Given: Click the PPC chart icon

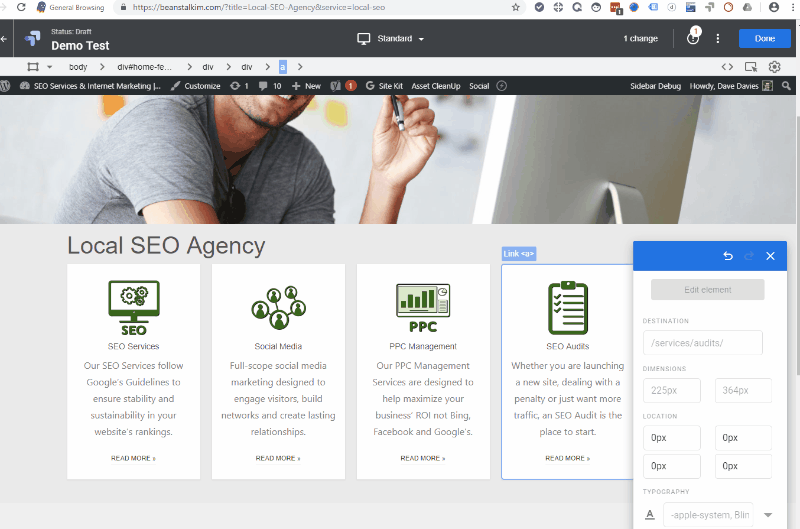Looking at the screenshot, I should pyautogui.click(x=423, y=308).
